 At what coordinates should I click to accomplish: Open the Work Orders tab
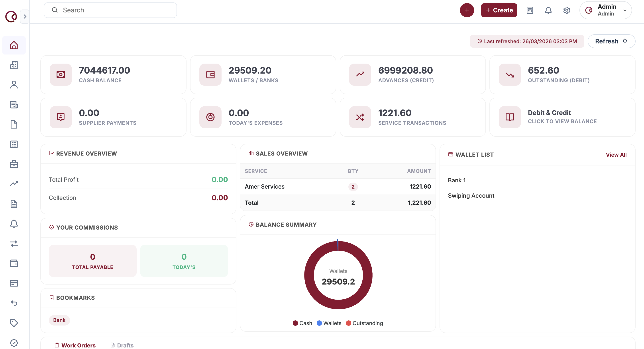75,345
